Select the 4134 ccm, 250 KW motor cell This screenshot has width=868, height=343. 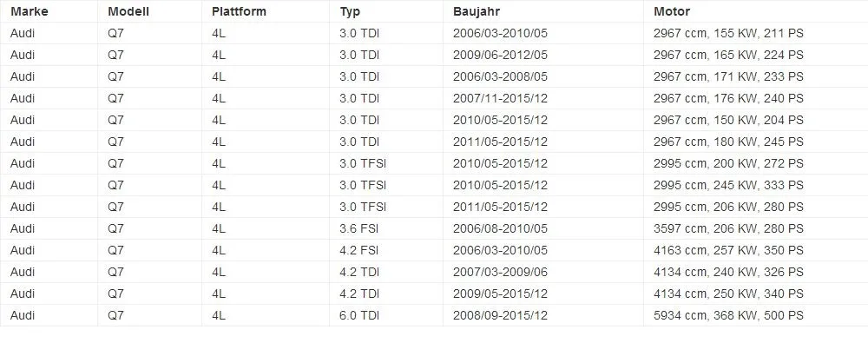(x=728, y=294)
